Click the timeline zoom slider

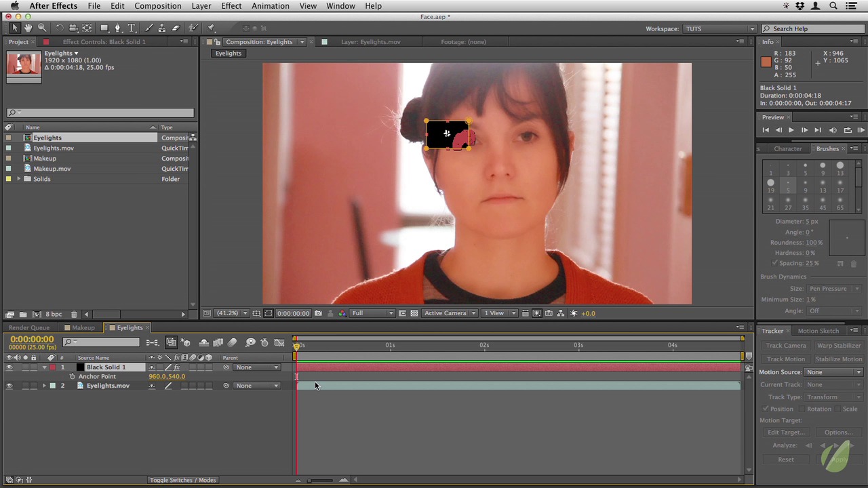click(320, 481)
